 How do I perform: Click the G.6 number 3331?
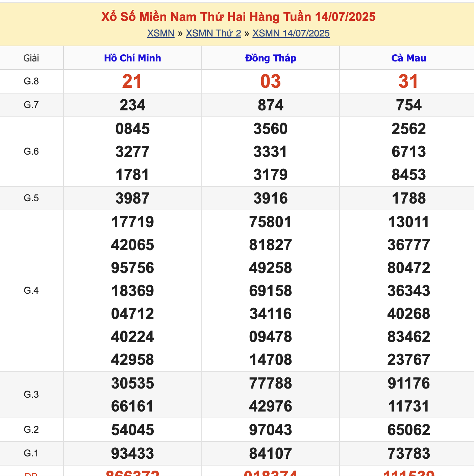point(271,152)
